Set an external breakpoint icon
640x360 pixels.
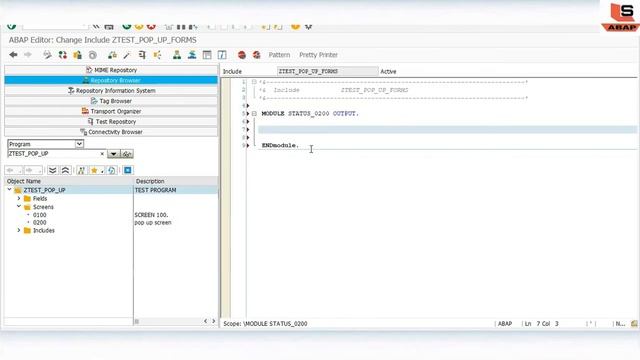click(x=256, y=55)
